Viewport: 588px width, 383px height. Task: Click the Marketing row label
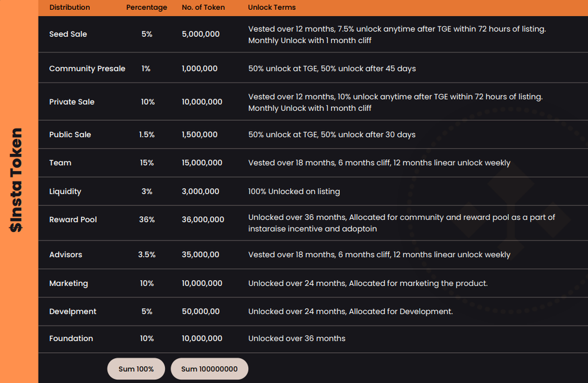point(69,283)
